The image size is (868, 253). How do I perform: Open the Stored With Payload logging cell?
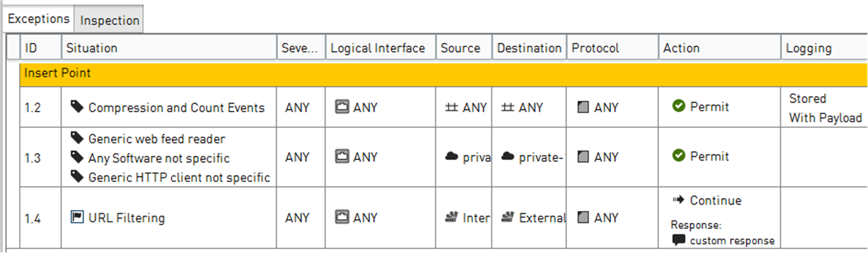(x=825, y=108)
